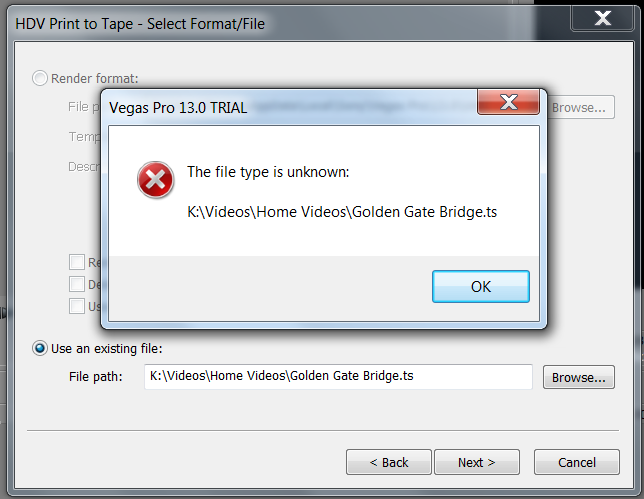644x499 pixels.
Task: Go to the previous step with Back
Action: pyautogui.click(x=389, y=462)
